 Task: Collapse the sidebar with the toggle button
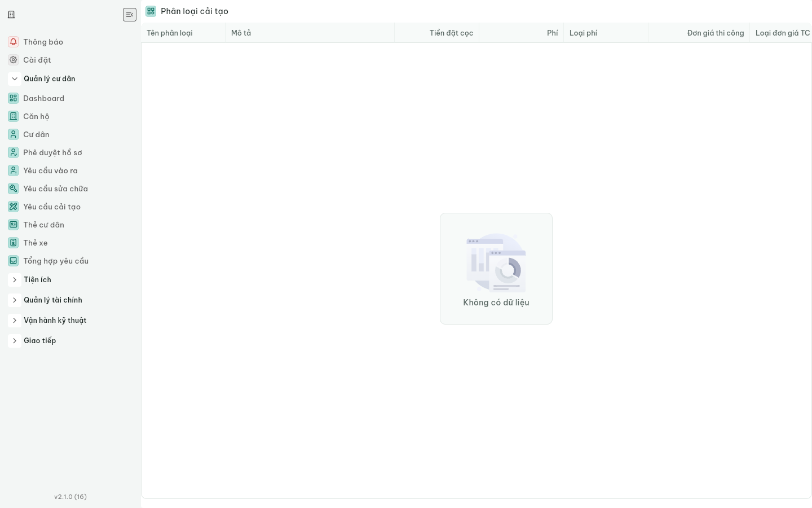tap(130, 15)
